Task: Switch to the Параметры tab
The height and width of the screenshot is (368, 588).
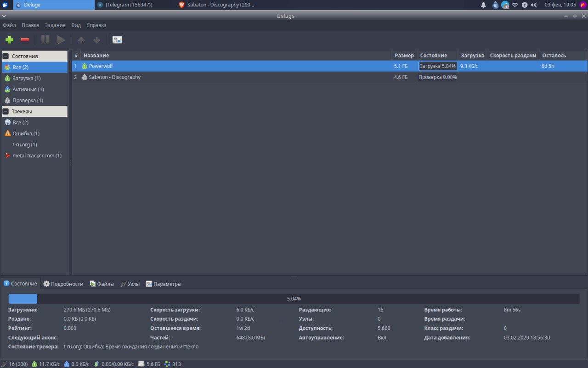Action: click(164, 284)
